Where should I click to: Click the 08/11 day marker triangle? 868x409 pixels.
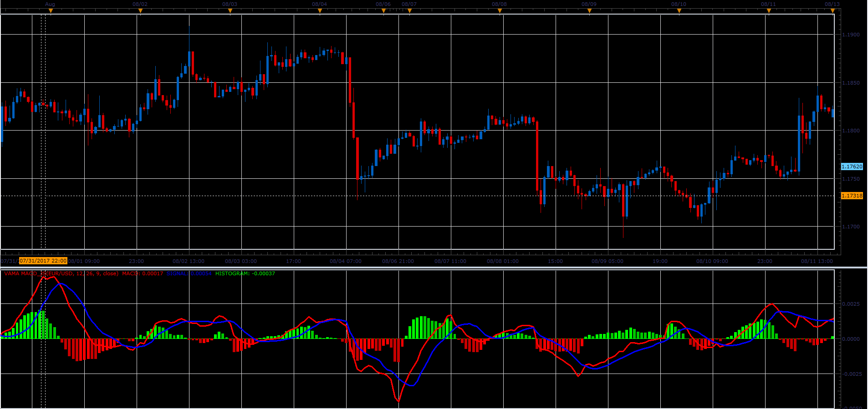coord(769,11)
